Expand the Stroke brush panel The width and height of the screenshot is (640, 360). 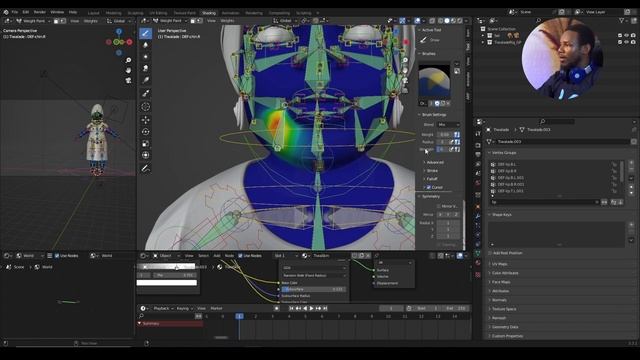pos(431,171)
